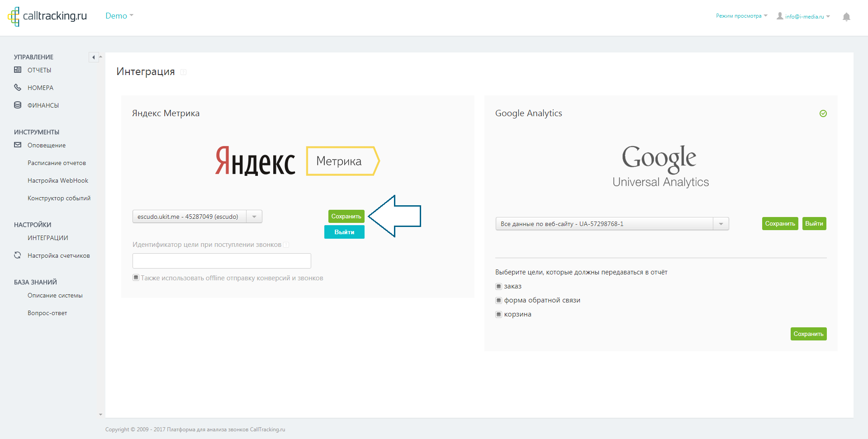This screenshot has width=868, height=439.
Task: Click the calltracking.ru logo
Action: [x=47, y=16]
